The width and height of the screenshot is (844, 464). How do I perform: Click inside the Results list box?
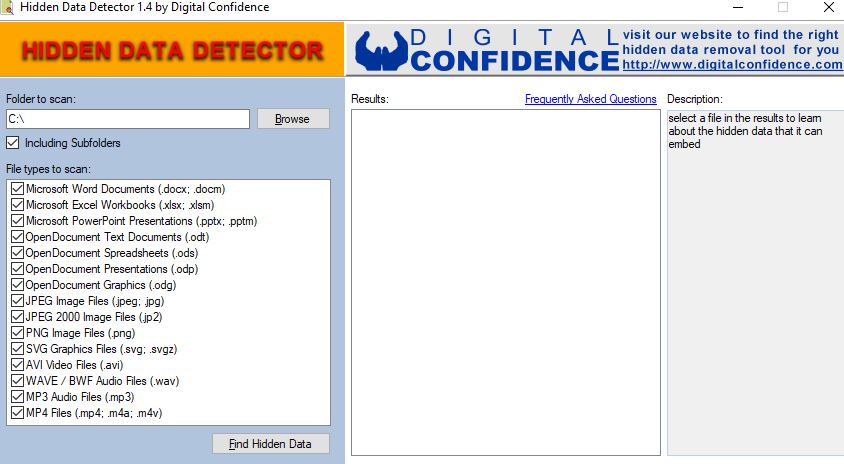(x=505, y=282)
